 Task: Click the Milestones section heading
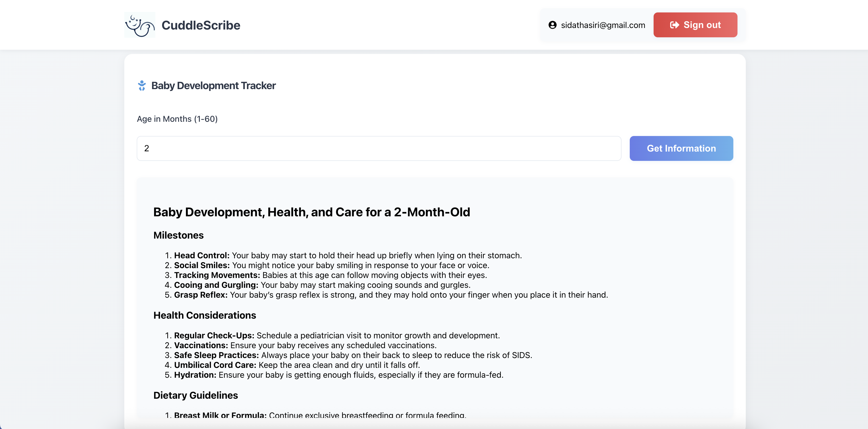tap(178, 235)
